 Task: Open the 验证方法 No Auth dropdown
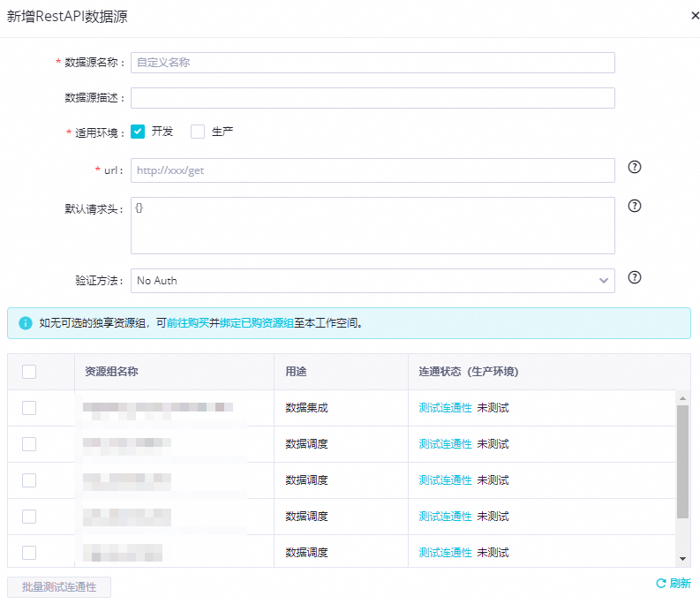click(x=373, y=281)
